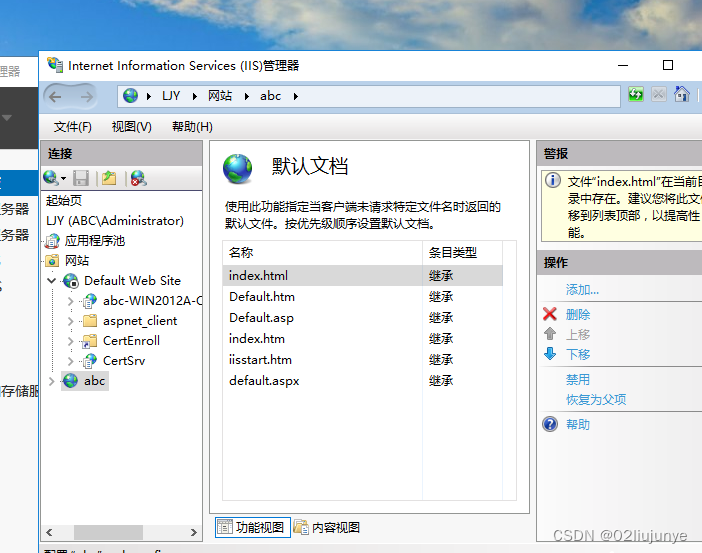Click the home icon in toolbar
This screenshot has width=702, height=553.
tap(681, 94)
